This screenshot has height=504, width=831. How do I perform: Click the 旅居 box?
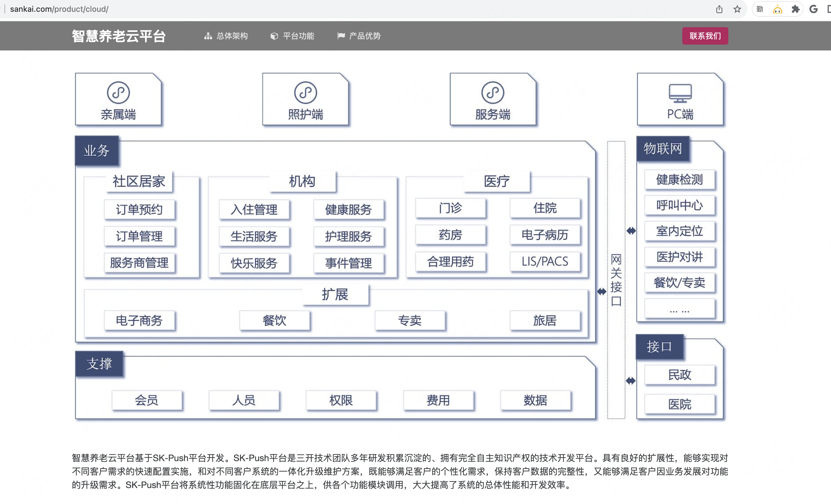(545, 320)
